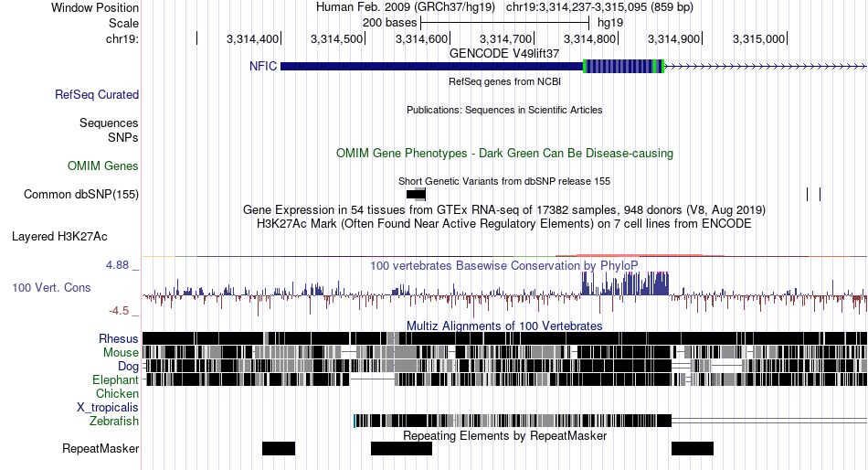Click the Layered H3K27Ac track label
This screenshot has height=470, width=868.
[59, 237]
